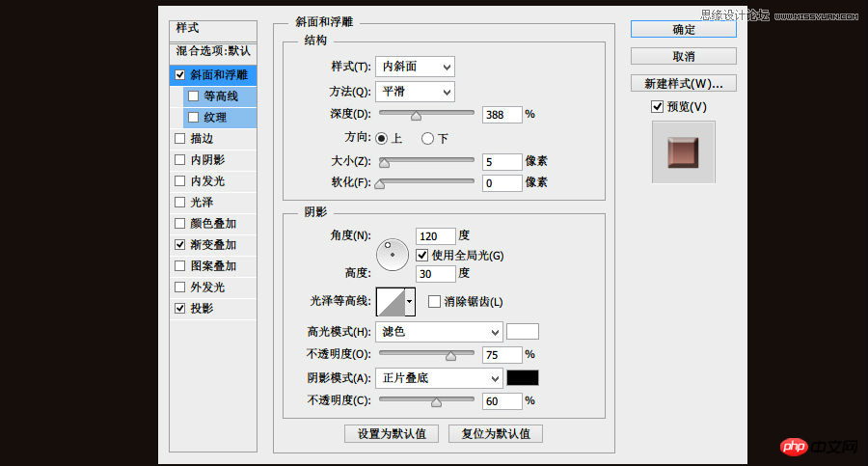868x466 pixels.
Task: Uncheck the 斜面和浮雕 checkbox
Action: click(180, 75)
